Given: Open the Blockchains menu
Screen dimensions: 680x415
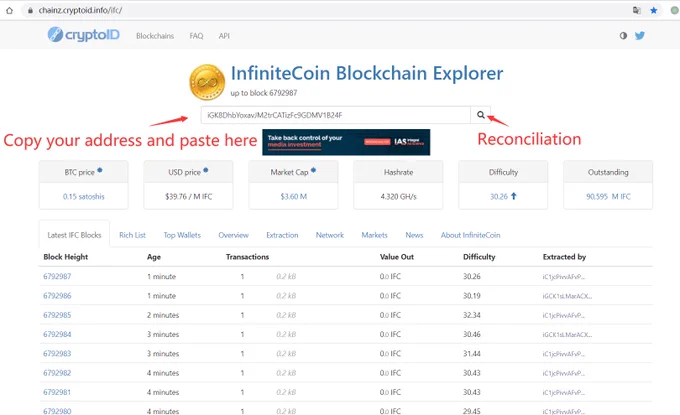Looking at the screenshot, I should [155, 36].
